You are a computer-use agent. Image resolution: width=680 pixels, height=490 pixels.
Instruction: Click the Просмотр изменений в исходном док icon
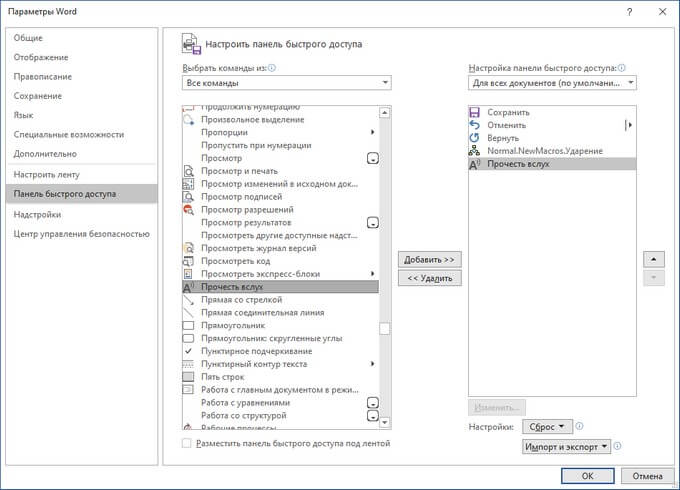(x=189, y=184)
